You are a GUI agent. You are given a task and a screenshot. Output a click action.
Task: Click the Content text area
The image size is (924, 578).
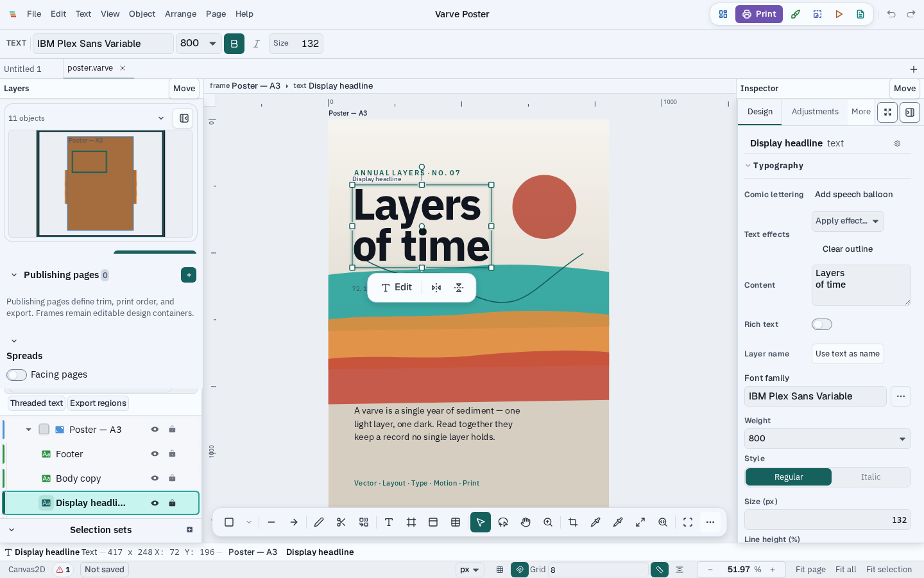point(861,285)
